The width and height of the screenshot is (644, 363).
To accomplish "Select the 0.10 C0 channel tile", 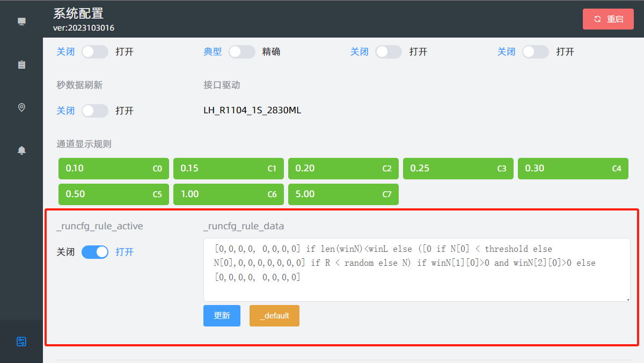I will [114, 169].
